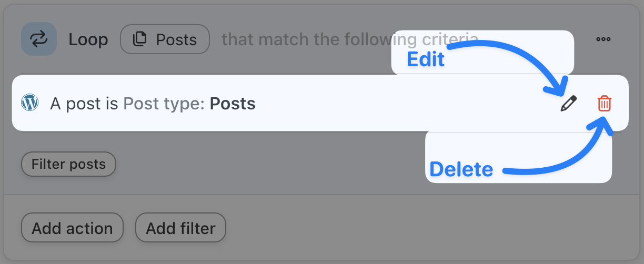Open the Posts selector pill
Viewport: 644px width, 264px height.
(x=165, y=39)
